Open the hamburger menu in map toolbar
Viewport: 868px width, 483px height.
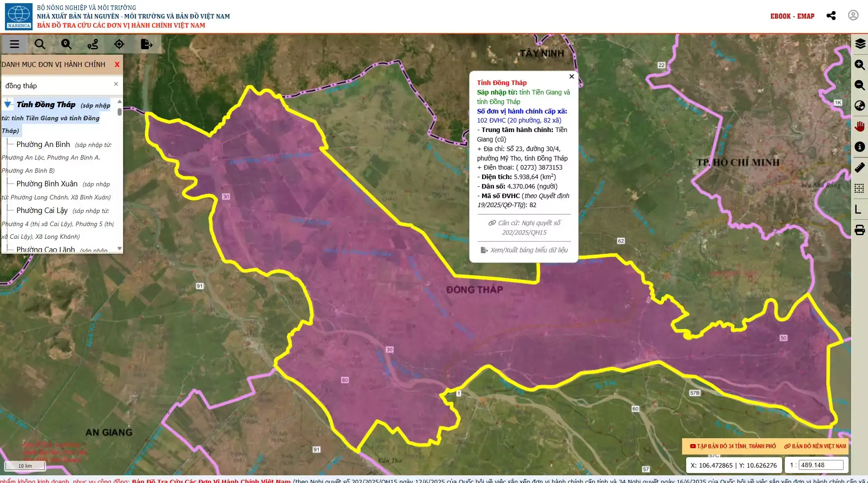click(x=14, y=44)
